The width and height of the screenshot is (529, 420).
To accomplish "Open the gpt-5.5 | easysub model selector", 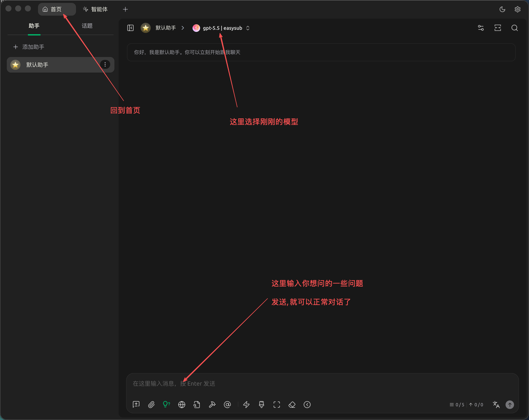I will tap(221, 28).
